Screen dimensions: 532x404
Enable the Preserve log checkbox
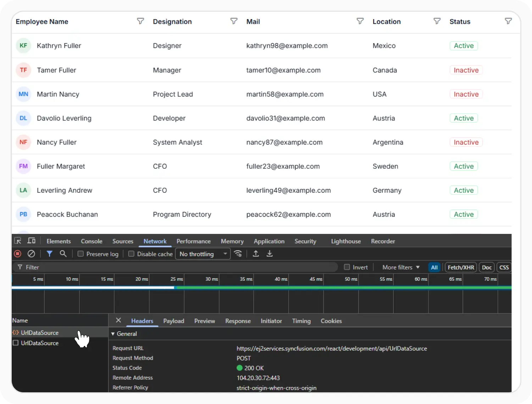click(x=81, y=254)
